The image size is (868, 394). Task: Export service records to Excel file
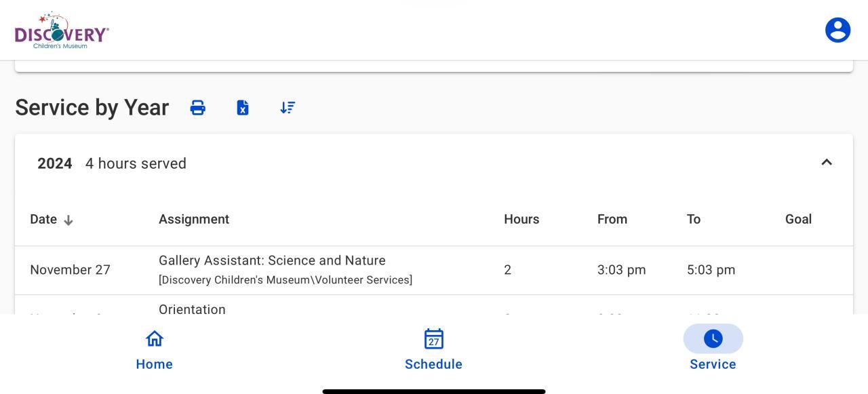point(243,108)
